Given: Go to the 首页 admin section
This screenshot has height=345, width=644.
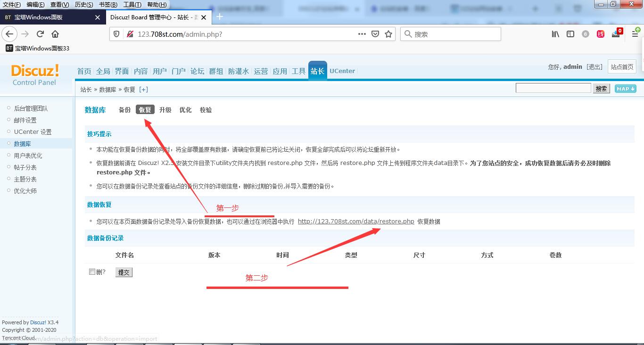Looking at the screenshot, I should pos(84,71).
